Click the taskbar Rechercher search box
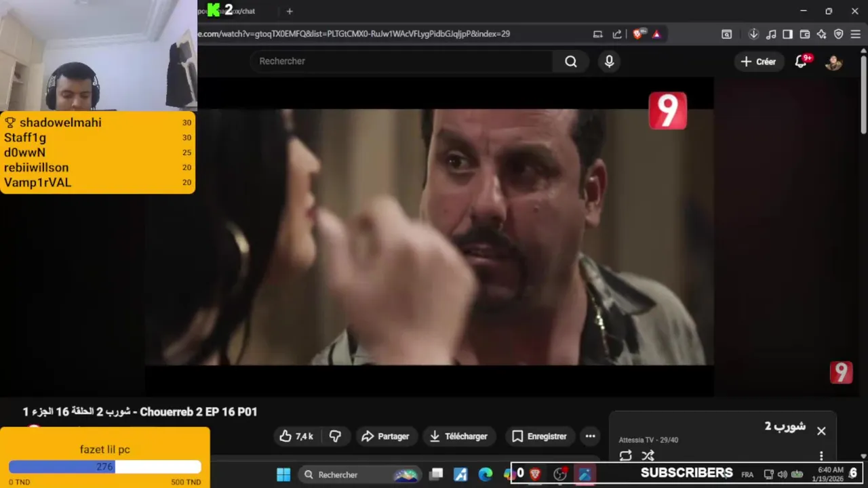The height and width of the screenshot is (488, 868). (361, 474)
